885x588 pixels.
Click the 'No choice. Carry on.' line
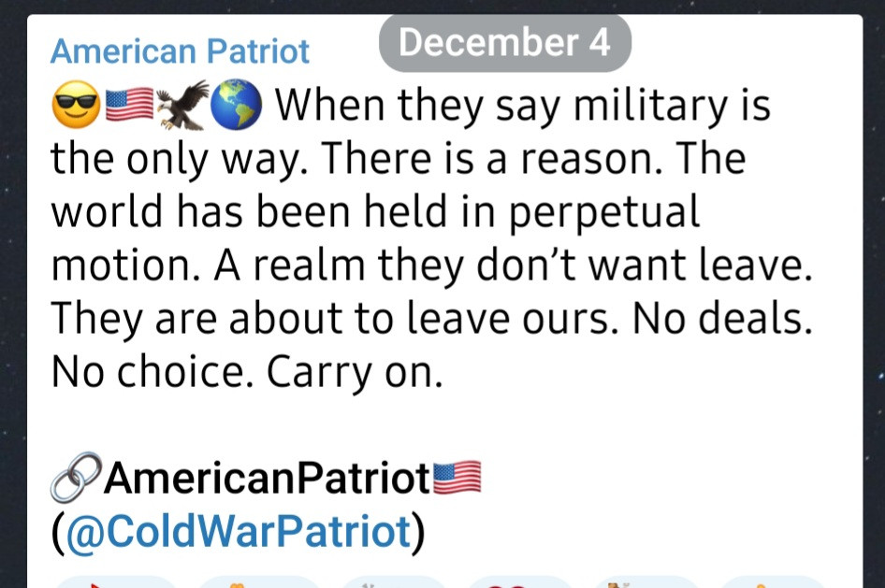click(x=245, y=374)
